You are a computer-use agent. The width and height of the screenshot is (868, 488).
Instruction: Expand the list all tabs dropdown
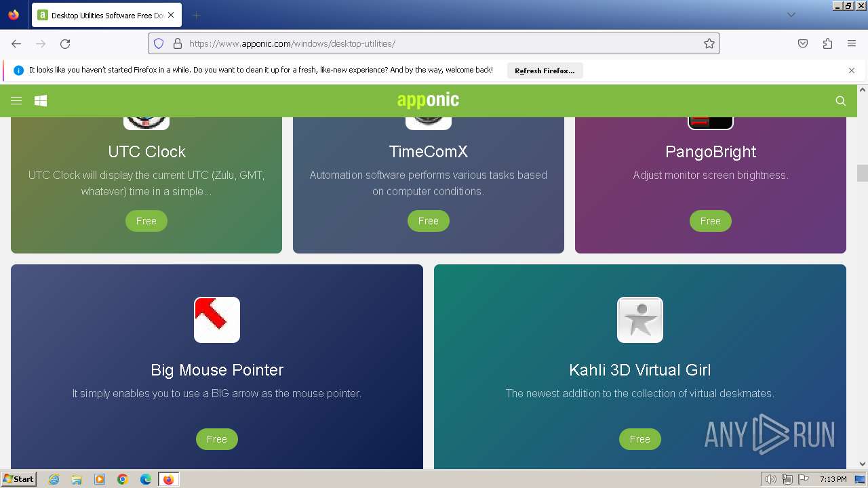791,15
